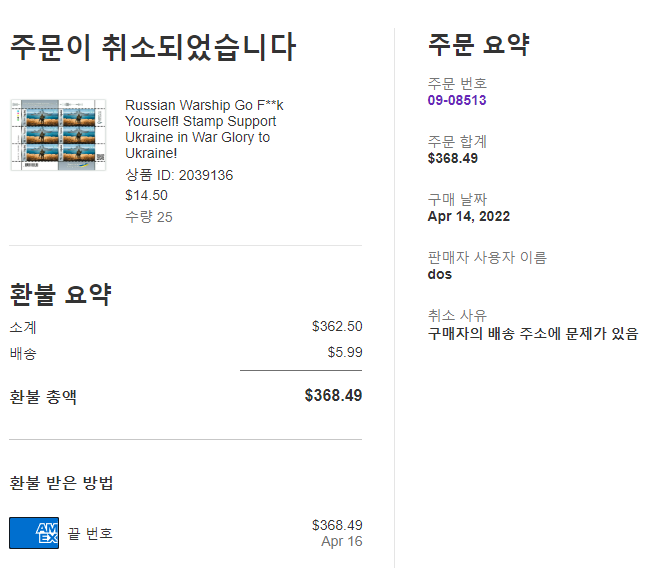
Task: Click the refund total amount $368.49
Action: pyautogui.click(x=333, y=395)
